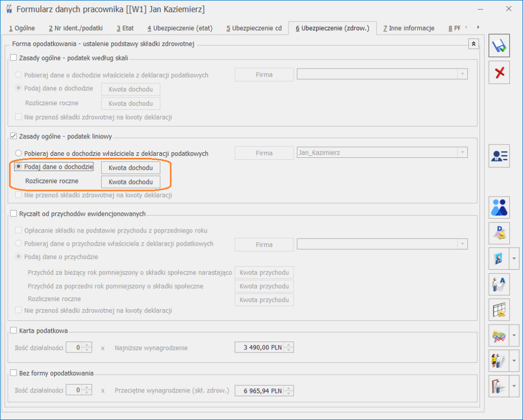Tick 'Ryczałt od przychodów ewidencjonowanych' checkbox
The height and width of the screenshot is (420, 523).
tap(14, 214)
